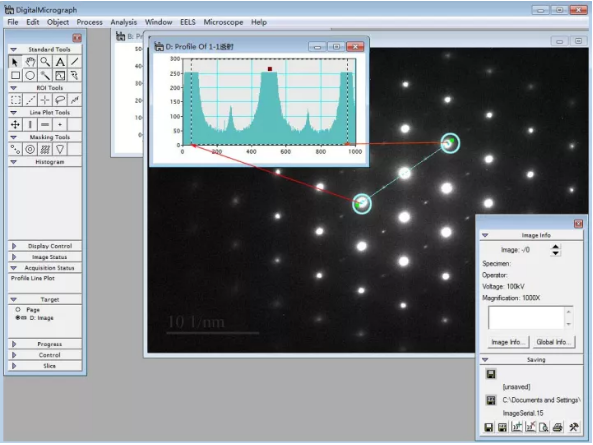Open the Analysis menu
This screenshot has height=445, width=593.
pos(124,22)
